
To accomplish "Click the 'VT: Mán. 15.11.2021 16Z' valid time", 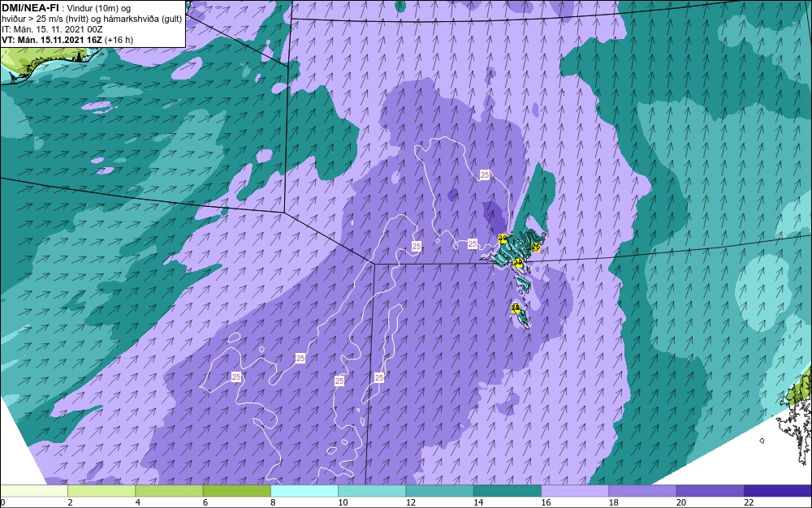I will pyautogui.click(x=52, y=40).
